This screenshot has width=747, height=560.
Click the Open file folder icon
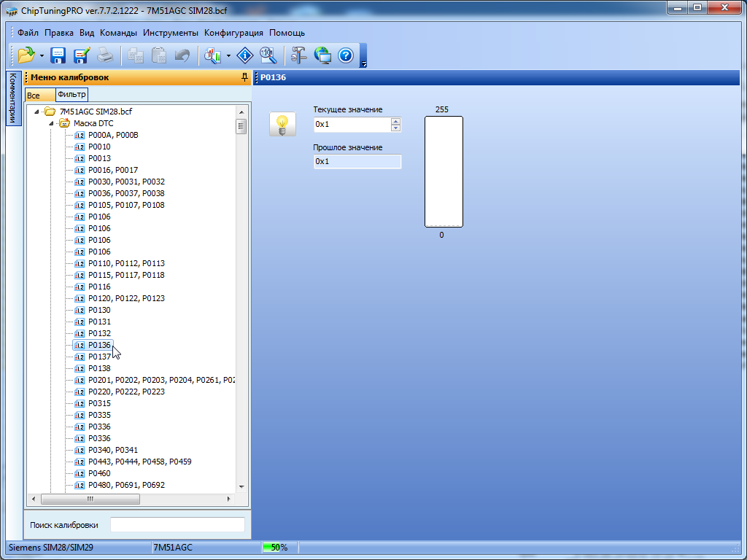coord(26,55)
